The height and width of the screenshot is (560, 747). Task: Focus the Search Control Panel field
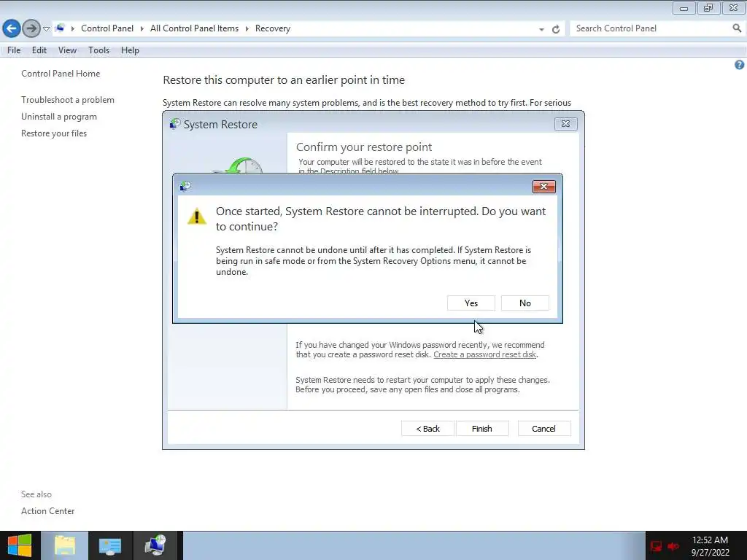650,28
